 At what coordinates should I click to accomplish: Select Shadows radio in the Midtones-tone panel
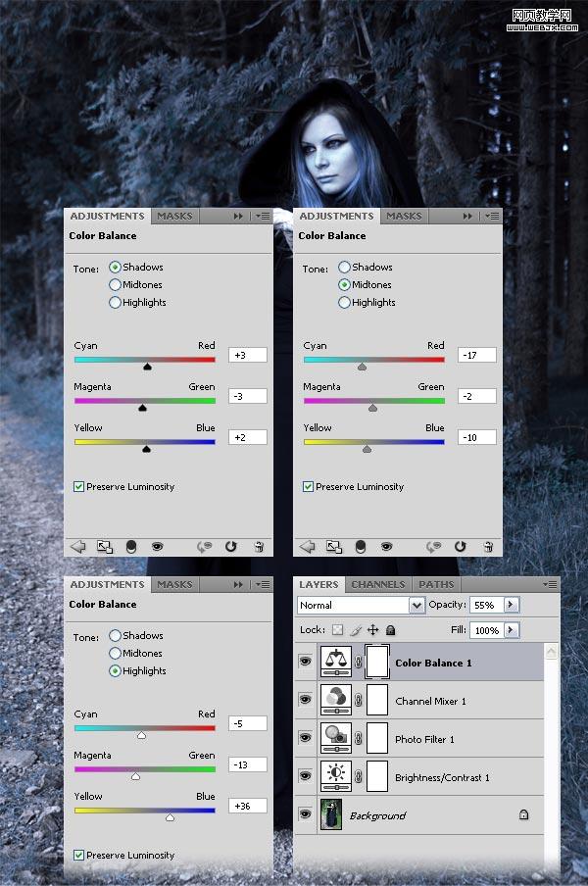click(345, 267)
